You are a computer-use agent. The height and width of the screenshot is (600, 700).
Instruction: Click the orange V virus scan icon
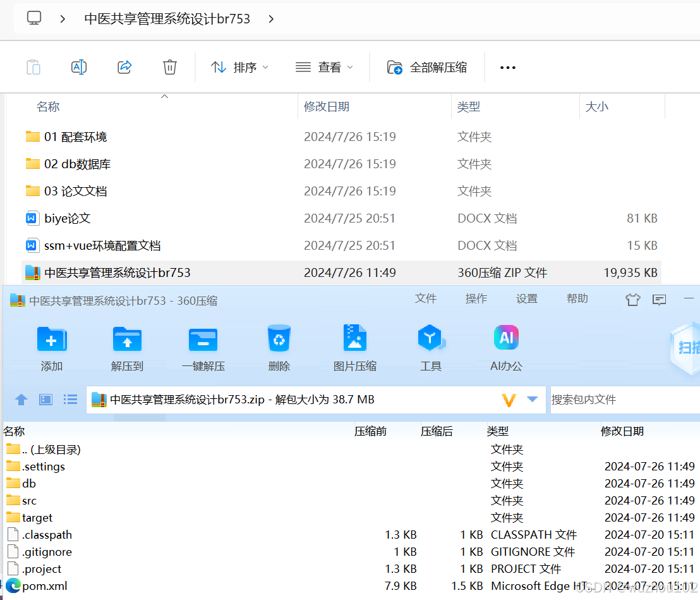(x=509, y=400)
